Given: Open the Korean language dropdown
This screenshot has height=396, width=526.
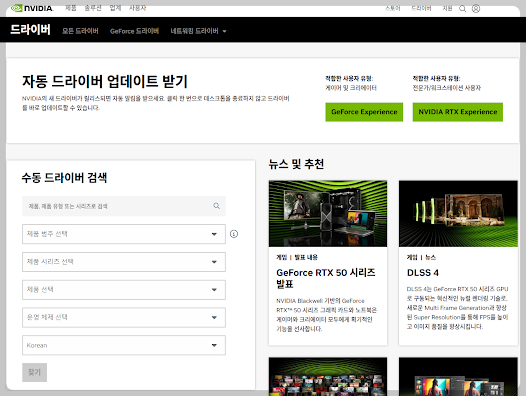Looking at the screenshot, I should [x=124, y=345].
